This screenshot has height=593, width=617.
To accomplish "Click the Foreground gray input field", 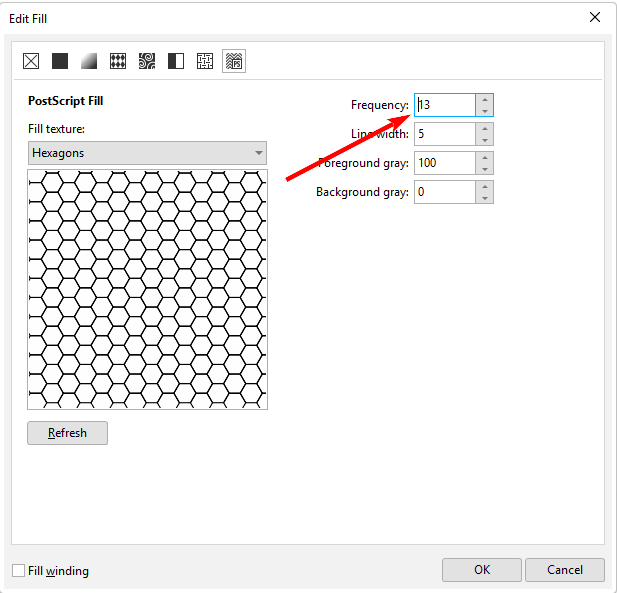I will 445,163.
